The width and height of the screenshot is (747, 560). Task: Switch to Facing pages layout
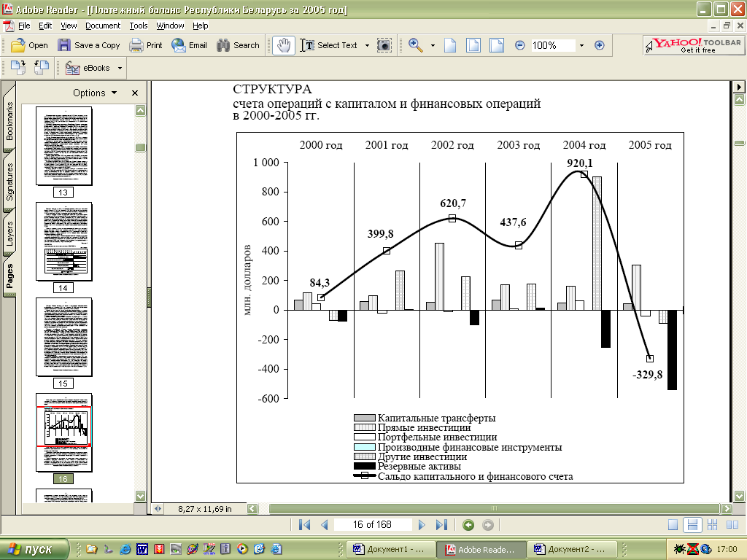click(x=732, y=525)
